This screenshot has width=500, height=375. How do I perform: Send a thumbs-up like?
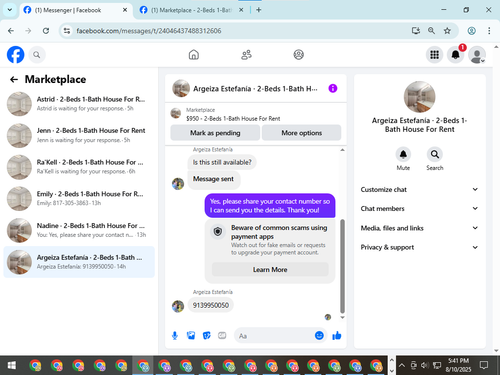tap(337, 335)
